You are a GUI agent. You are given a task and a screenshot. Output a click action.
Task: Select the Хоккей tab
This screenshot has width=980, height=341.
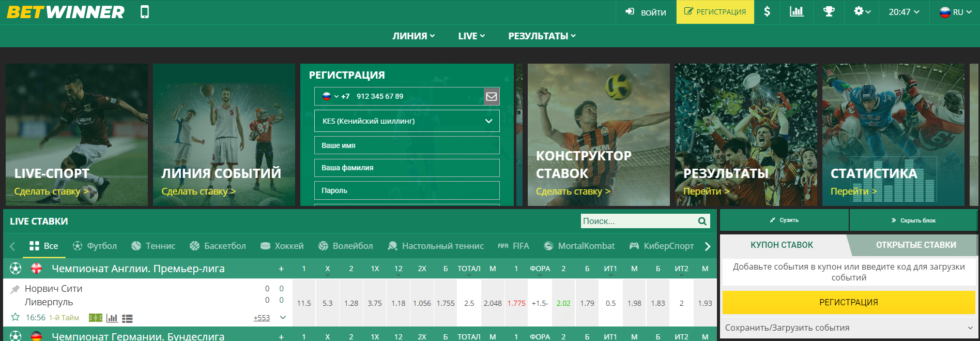(282, 246)
